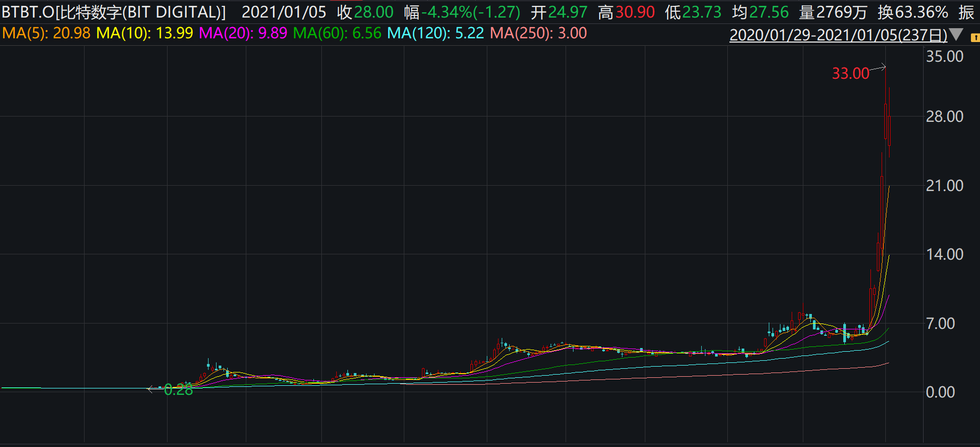Click the 35.00 price axis label
This screenshot has height=447, width=980.
944,56
